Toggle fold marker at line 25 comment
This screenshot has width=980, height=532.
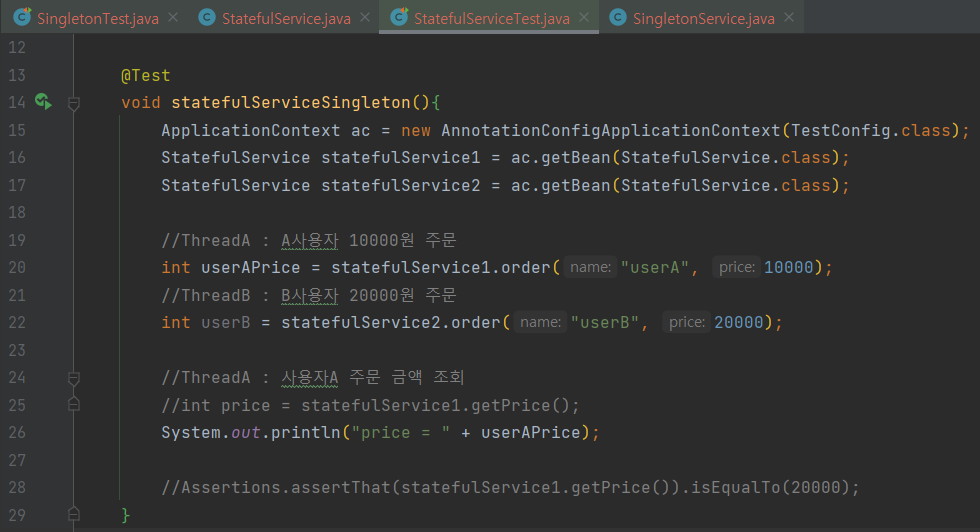[74, 404]
